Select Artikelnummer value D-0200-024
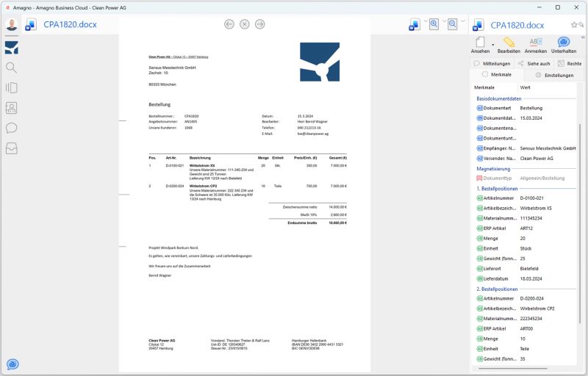Image resolution: width=588 pixels, height=376 pixels. (x=531, y=298)
